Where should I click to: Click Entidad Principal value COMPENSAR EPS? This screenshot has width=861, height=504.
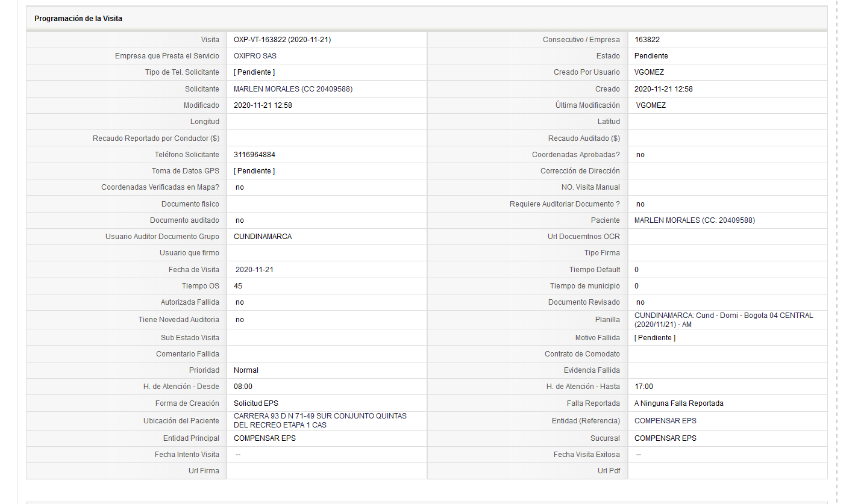(x=265, y=438)
